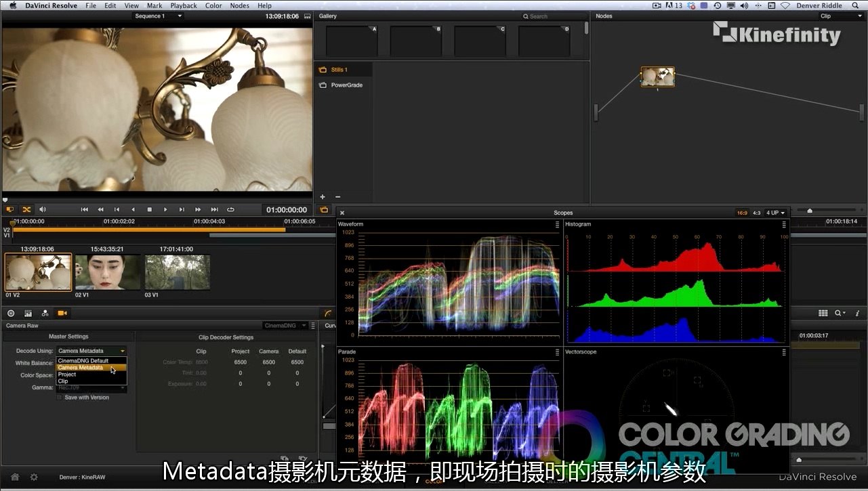This screenshot has width=868, height=491.
Task: Open the Nodes menu in menu bar
Action: pyautogui.click(x=239, y=5)
